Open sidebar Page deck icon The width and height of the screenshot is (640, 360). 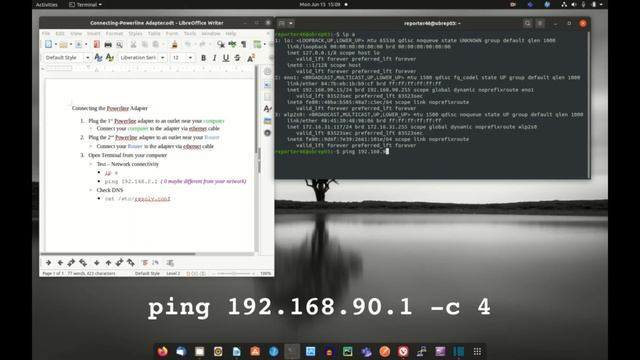[x=267, y=97]
